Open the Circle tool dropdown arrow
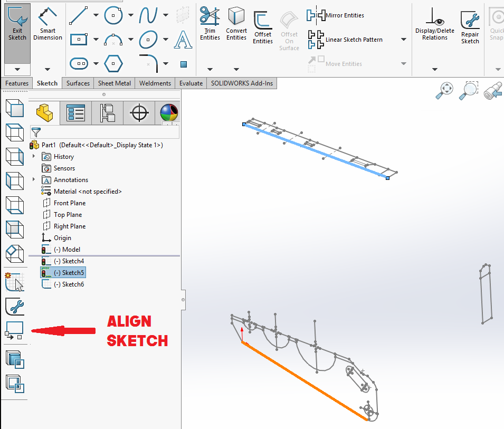 click(131, 15)
